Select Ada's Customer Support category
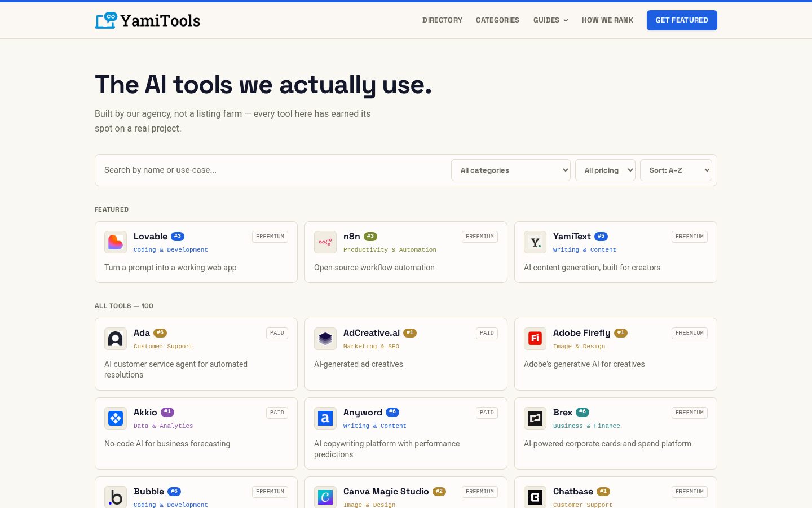 coord(163,347)
